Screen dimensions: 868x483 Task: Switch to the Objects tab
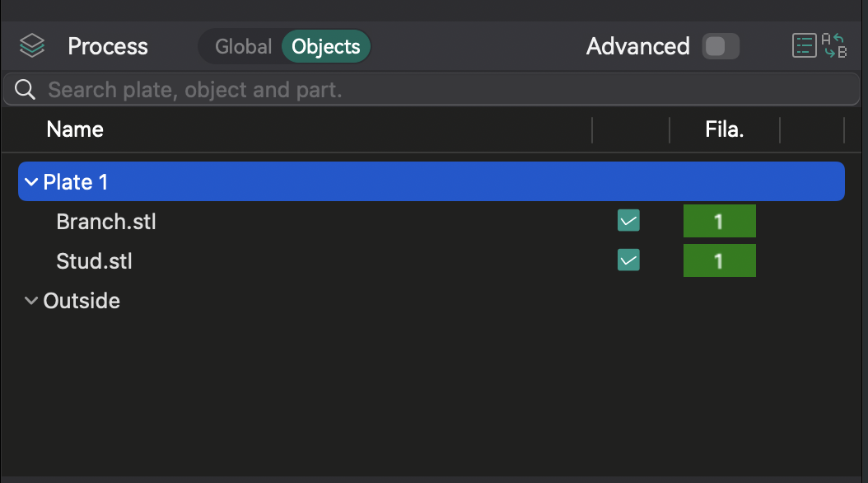point(326,47)
